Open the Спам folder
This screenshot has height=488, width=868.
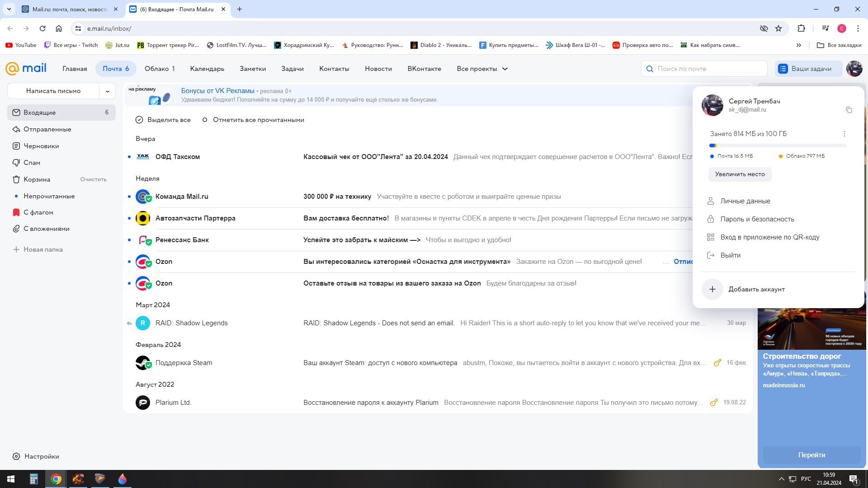click(61, 163)
